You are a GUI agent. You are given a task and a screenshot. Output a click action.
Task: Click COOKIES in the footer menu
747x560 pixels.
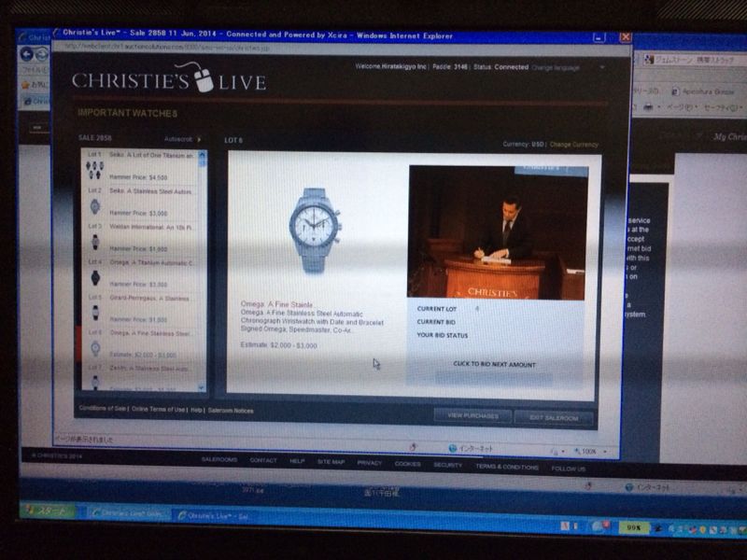408,464
